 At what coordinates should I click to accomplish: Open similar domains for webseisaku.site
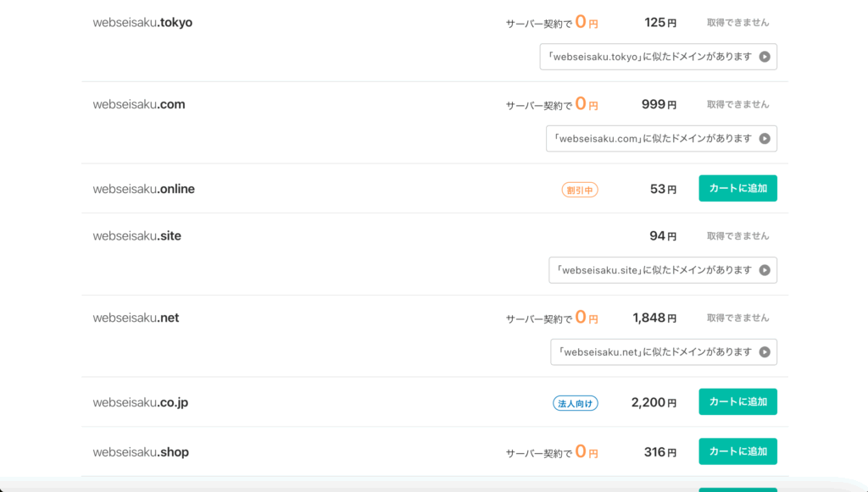tap(663, 270)
